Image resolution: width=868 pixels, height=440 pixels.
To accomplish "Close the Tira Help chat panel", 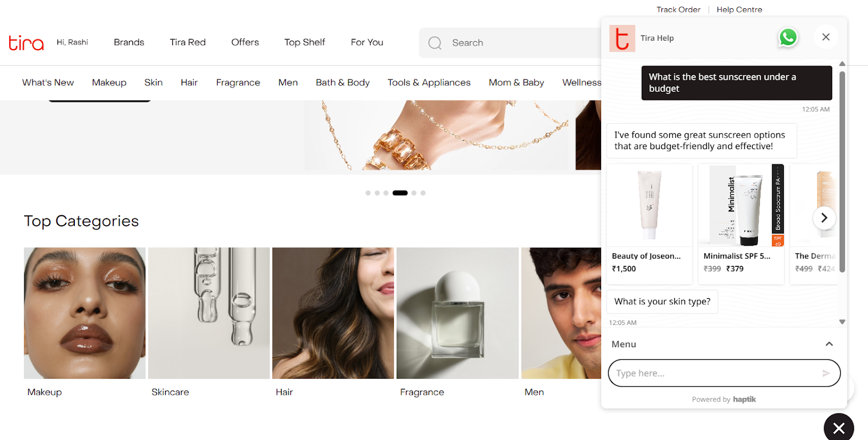I will [x=826, y=37].
